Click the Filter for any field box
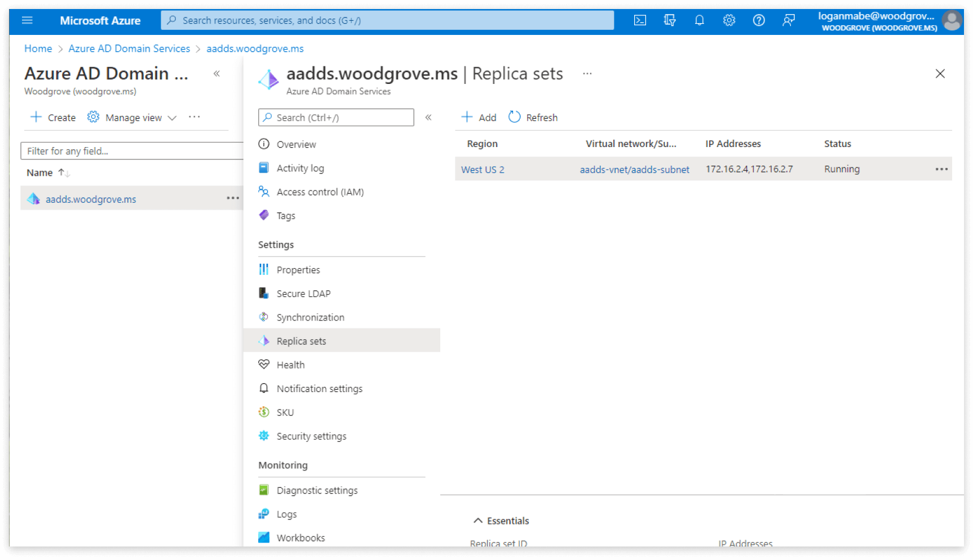This screenshot has height=560, width=973. point(132,151)
